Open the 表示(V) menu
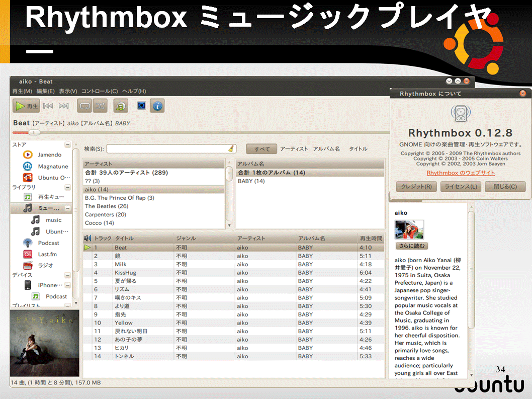The height and width of the screenshot is (399, 532). click(x=68, y=91)
